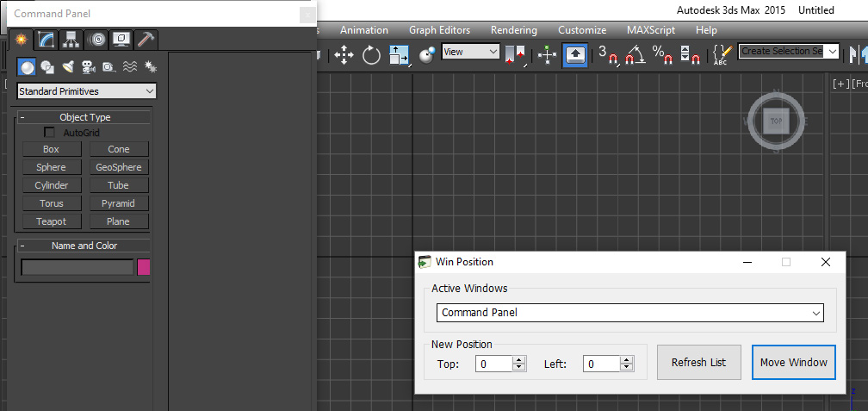The image size is (868, 411).
Task: Click the pink object color swatch
Action: (x=144, y=267)
